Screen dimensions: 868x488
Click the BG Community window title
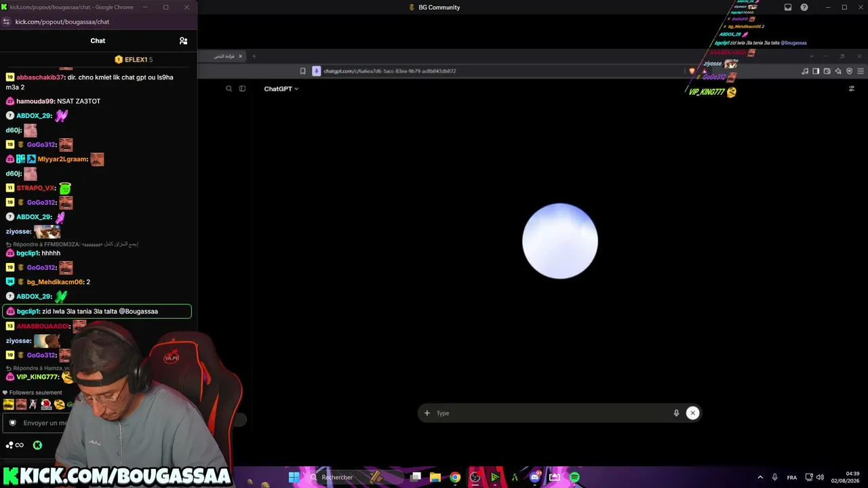pos(439,7)
